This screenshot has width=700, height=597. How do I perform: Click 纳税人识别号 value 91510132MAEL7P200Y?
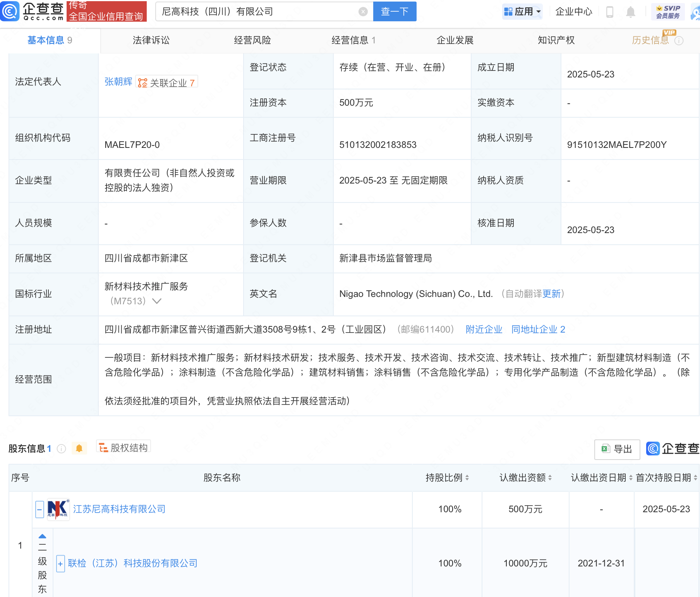[x=617, y=145]
